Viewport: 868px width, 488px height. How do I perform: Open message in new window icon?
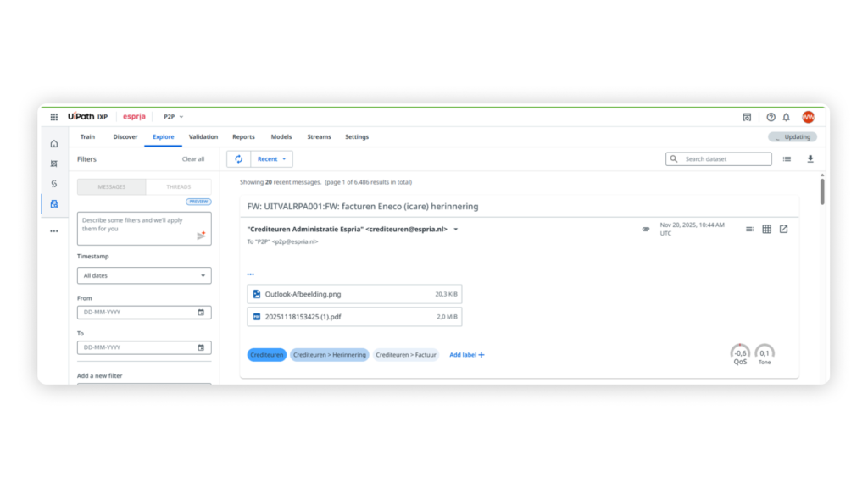(x=783, y=229)
